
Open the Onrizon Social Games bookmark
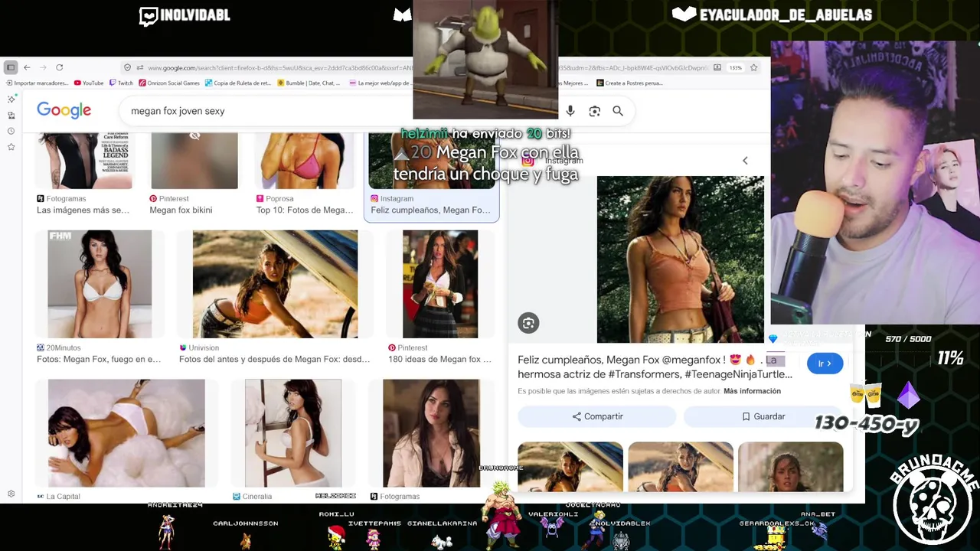pyautogui.click(x=169, y=83)
